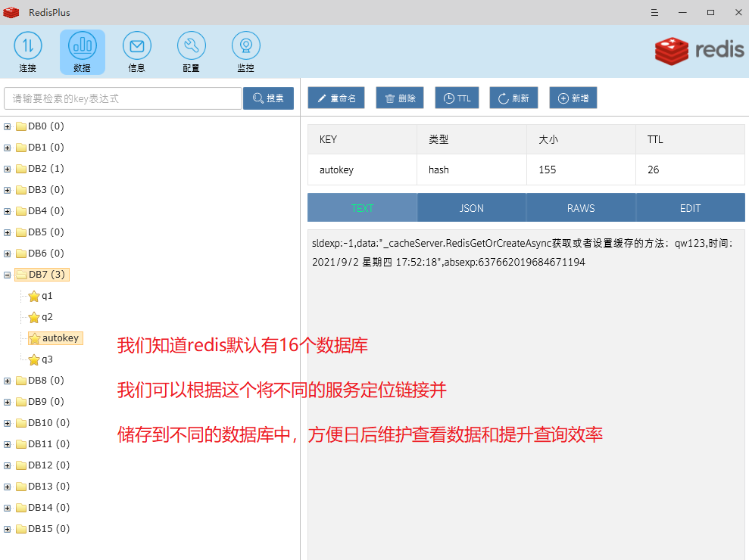749x560 pixels.
Task: Click the TTL value 26
Action: [x=653, y=170]
